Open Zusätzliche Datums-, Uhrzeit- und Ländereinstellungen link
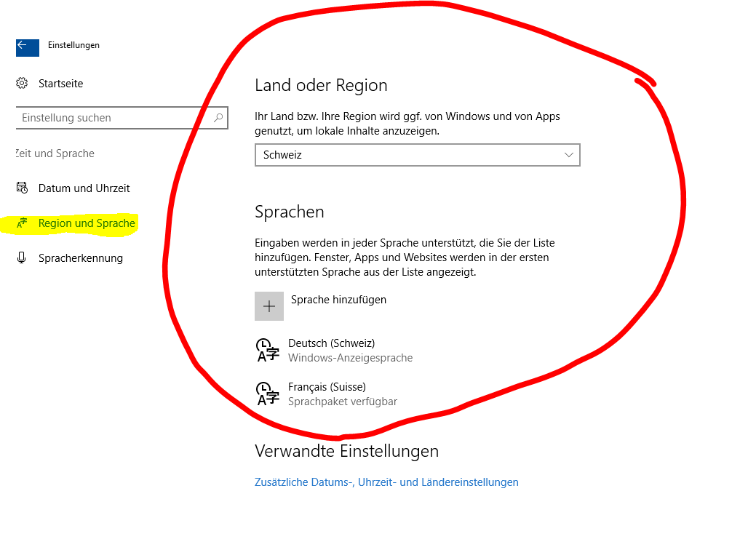The image size is (756, 547). 386,482
